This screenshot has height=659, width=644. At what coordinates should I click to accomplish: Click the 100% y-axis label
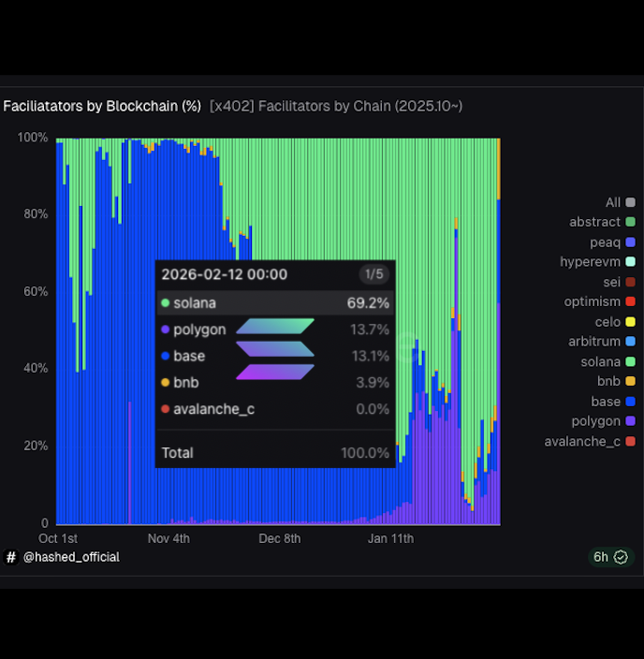33,138
